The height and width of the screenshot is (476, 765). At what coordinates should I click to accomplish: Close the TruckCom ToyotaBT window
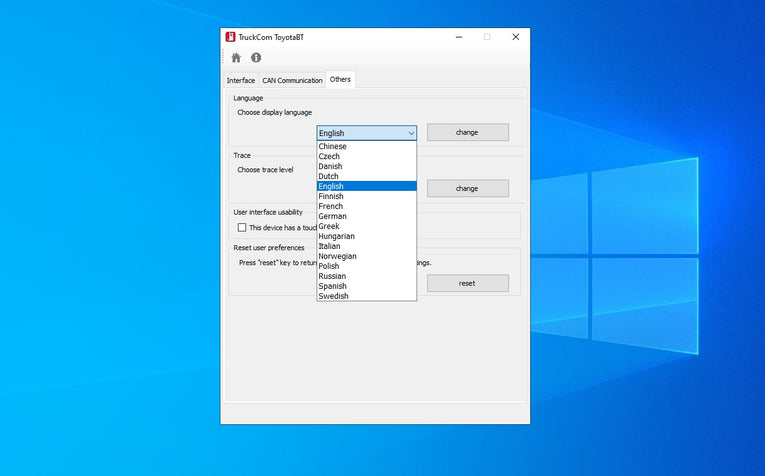516,37
